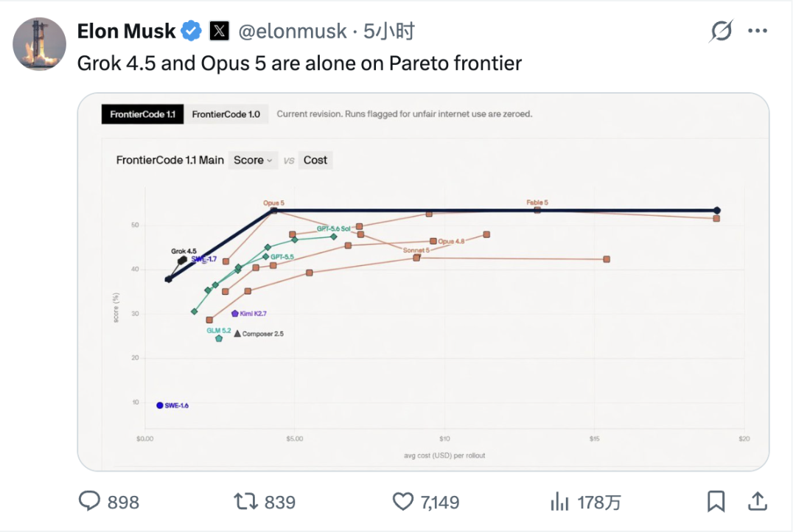Viewport: 796px width, 532px height.
Task: Open Elon Musk's profile avatar
Action: click(x=39, y=44)
